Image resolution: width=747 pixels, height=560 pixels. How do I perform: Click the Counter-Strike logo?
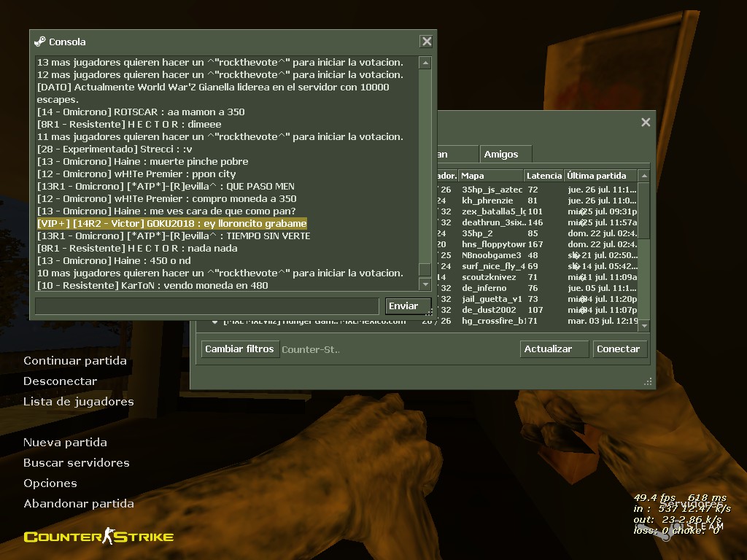[x=98, y=537]
